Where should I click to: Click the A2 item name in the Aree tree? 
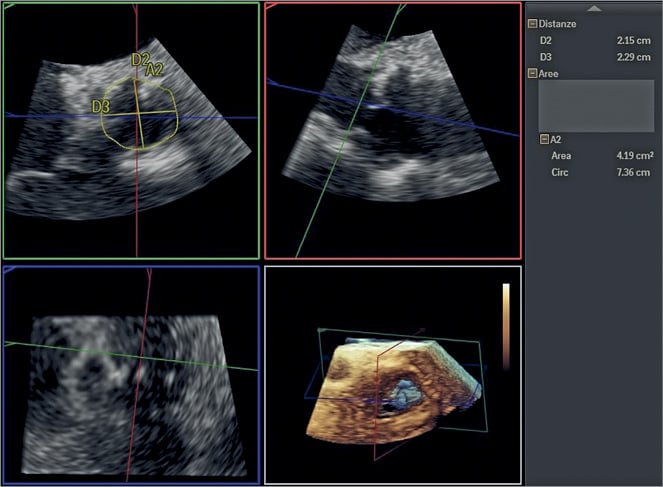(557, 140)
